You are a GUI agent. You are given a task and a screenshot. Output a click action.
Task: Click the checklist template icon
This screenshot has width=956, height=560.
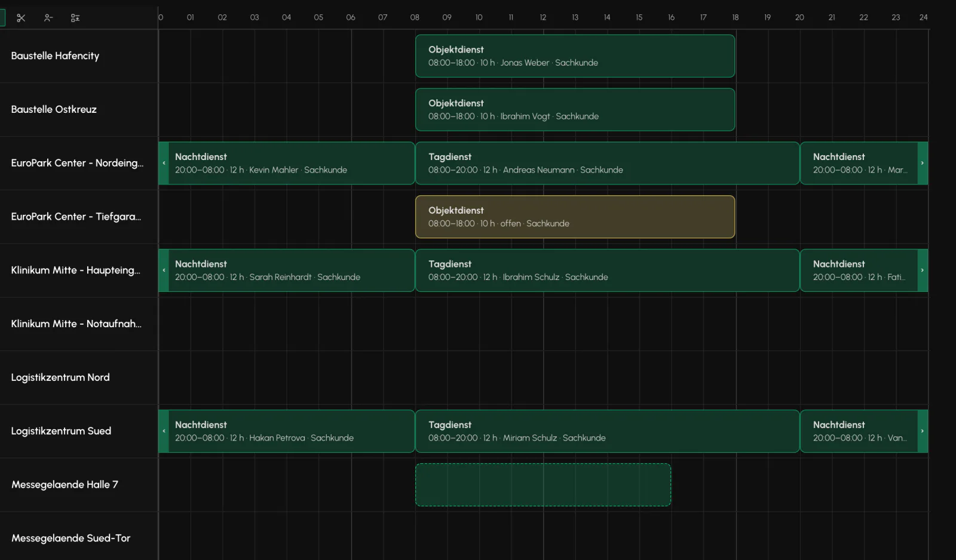point(75,18)
